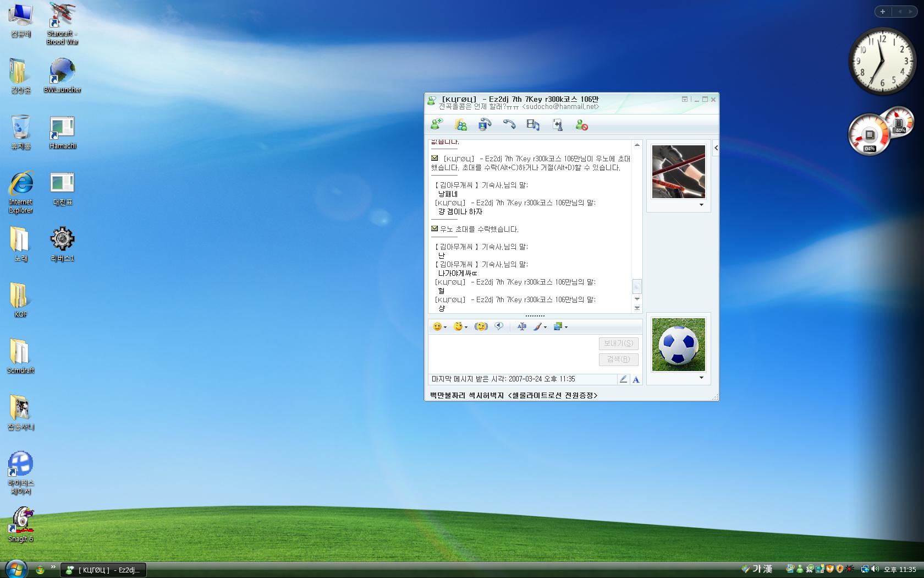Invite someone to this conversation icon
924x578 pixels.
pos(436,125)
